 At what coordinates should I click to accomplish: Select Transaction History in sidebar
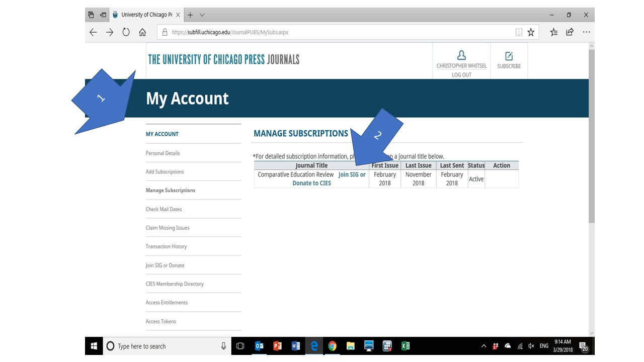166,246
